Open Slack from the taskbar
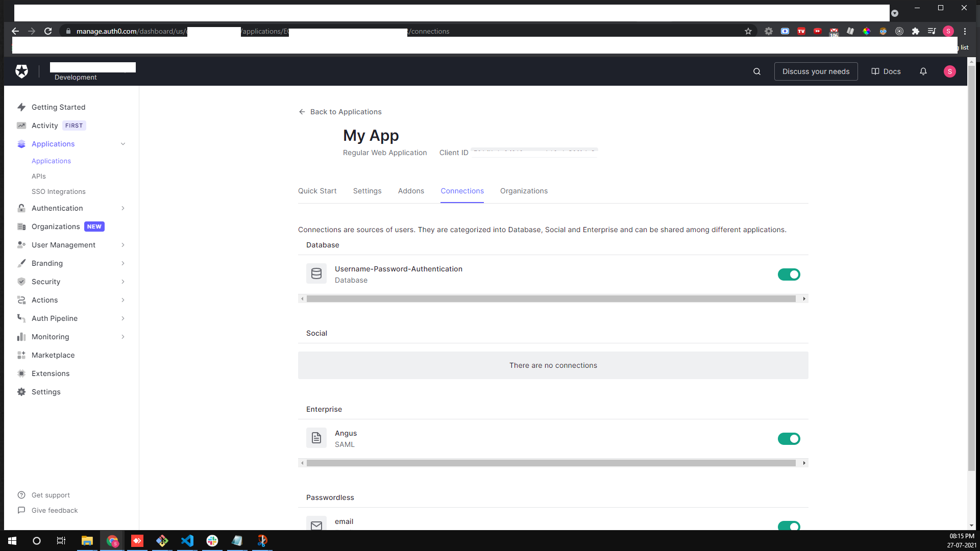980x551 pixels. tap(212, 541)
